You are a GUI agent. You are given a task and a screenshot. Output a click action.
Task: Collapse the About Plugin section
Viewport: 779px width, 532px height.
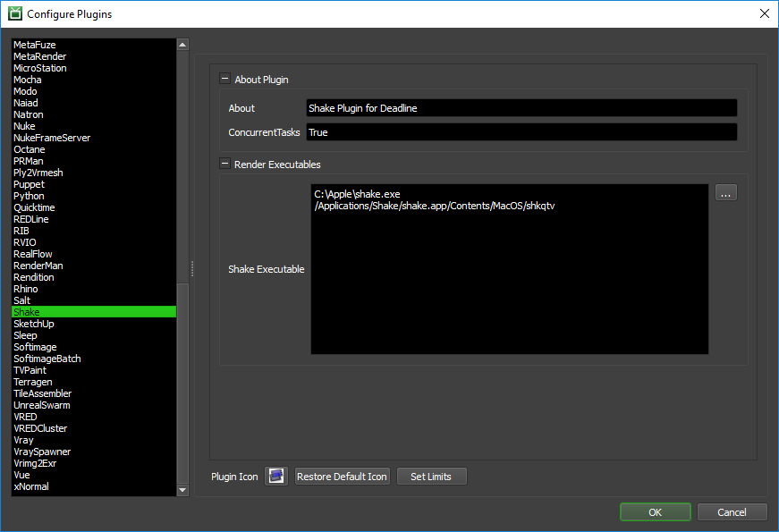click(x=225, y=79)
